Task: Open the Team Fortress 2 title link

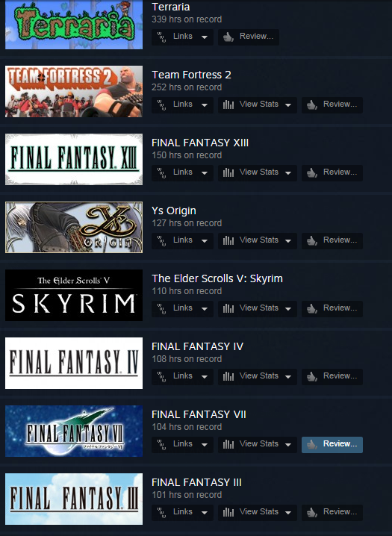Action: click(191, 75)
